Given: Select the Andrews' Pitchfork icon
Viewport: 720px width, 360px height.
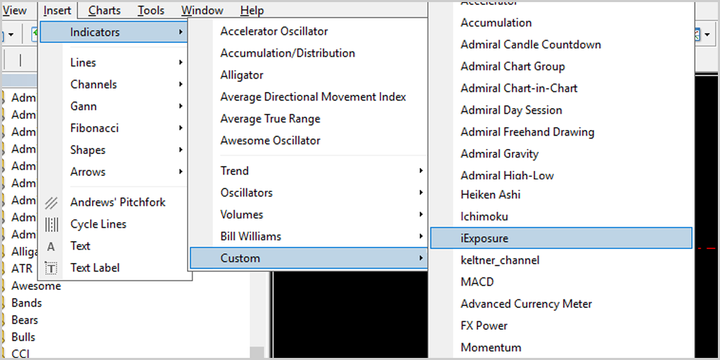Looking at the screenshot, I should pos(51,202).
